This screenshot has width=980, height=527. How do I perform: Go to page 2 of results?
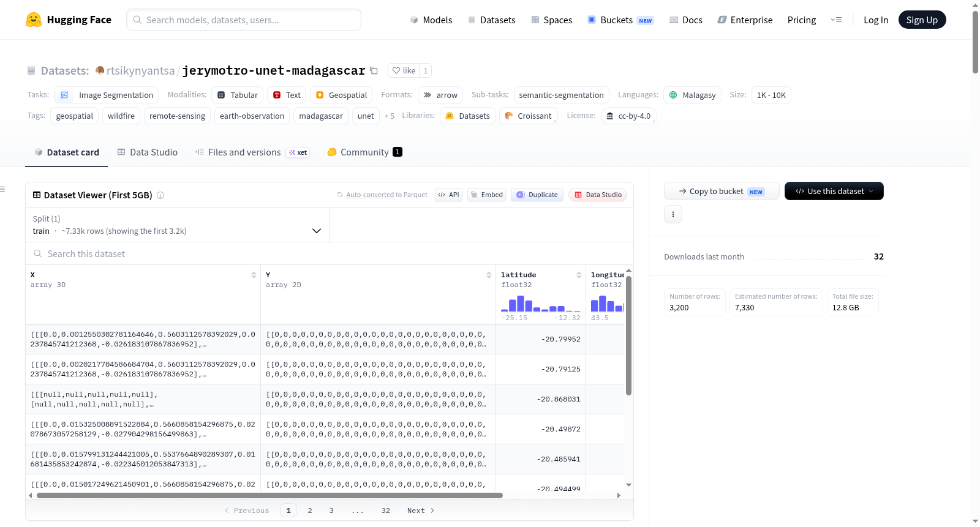[310, 510]
